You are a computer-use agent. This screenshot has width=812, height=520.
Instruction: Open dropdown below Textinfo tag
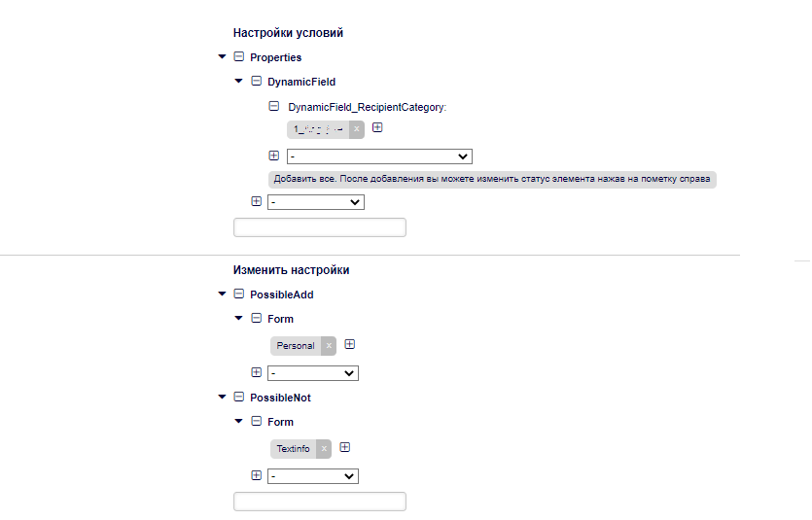point(313,476)
